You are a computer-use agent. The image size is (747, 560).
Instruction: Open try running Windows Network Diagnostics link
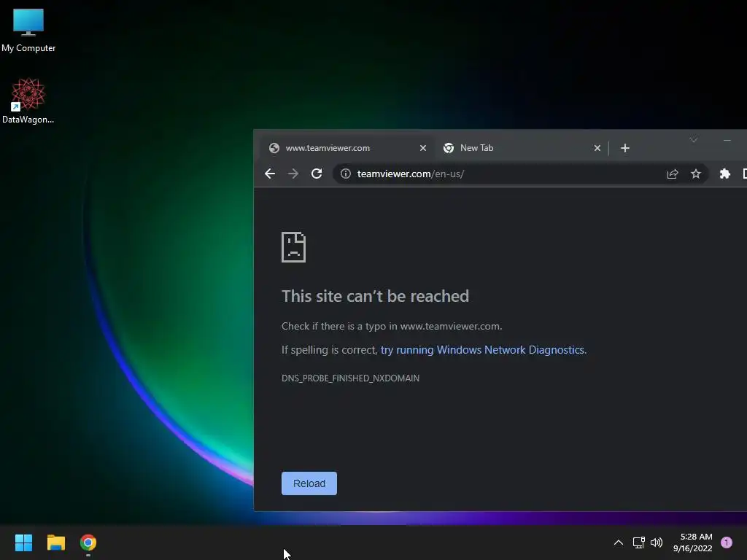[482, 350]
